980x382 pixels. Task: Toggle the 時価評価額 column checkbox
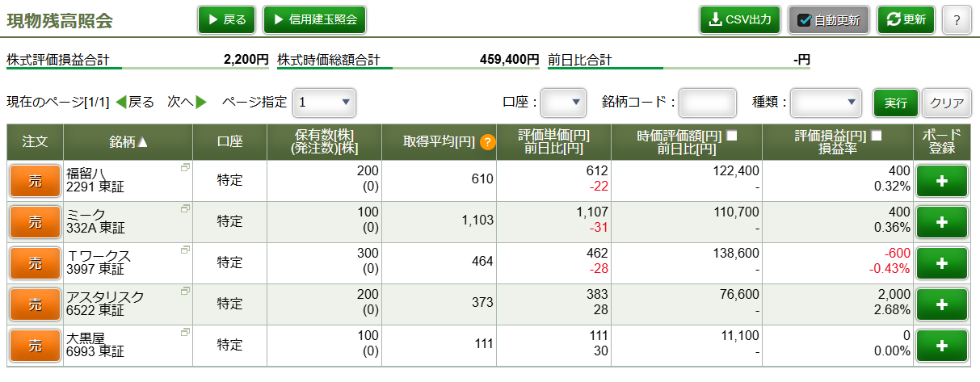(x=732, y=136)
